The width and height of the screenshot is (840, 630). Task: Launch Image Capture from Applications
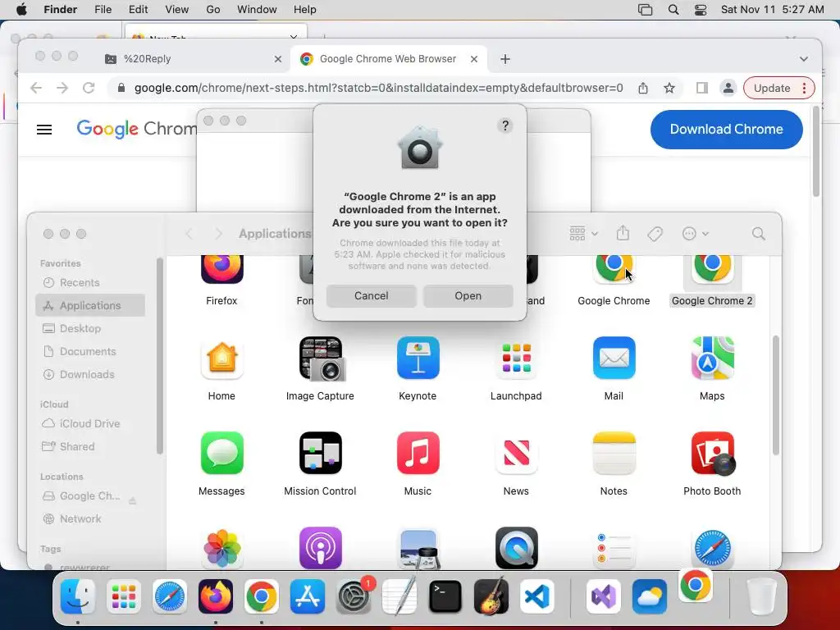pos(321,358)
